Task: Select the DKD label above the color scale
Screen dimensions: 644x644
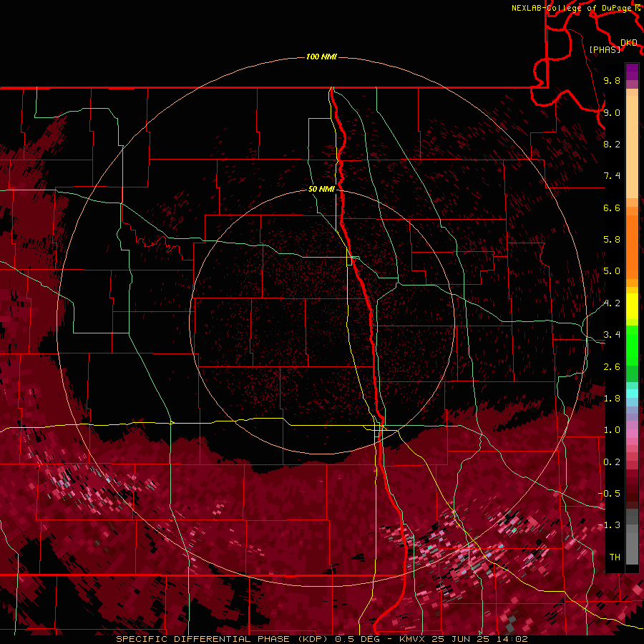Action: (x=629, y=42)
